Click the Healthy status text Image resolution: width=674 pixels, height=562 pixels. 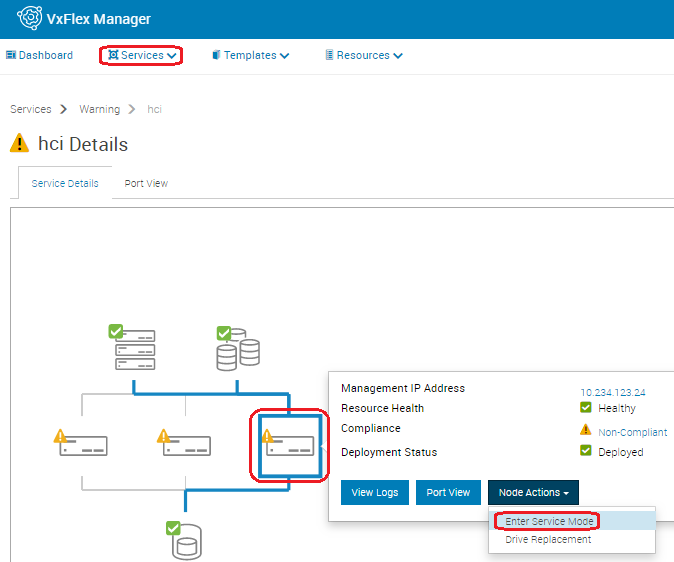tap(617, 408)
